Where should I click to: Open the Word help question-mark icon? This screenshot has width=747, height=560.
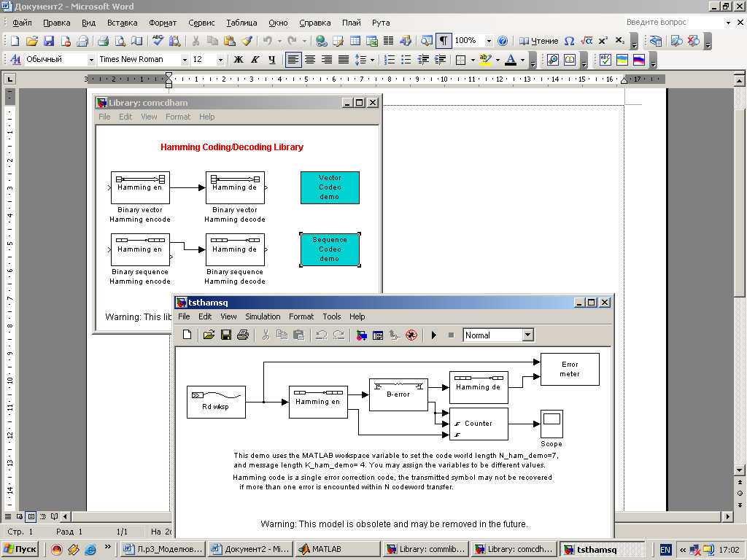tap(502, 41)
